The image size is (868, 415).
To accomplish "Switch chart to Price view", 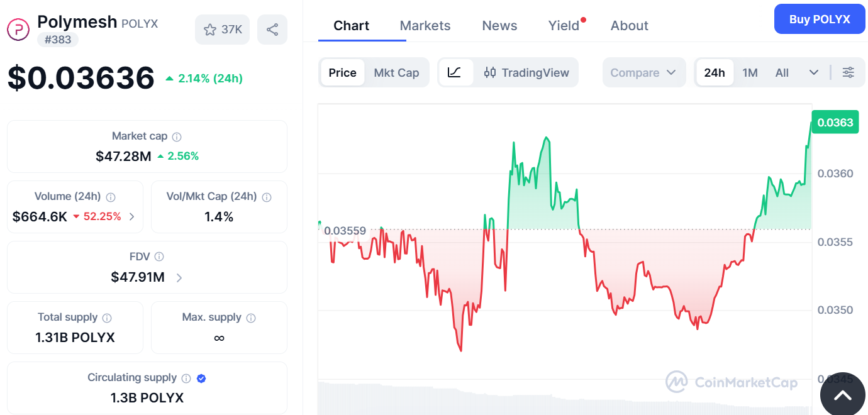I will pos(343,72).
